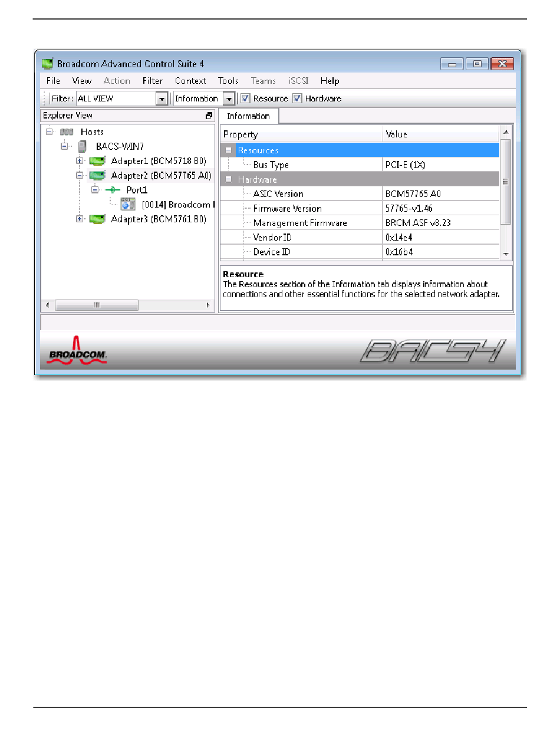The height and width of the screenshot is (743, 560).
Task: Select the Port1 tree item
Action: 137,190
